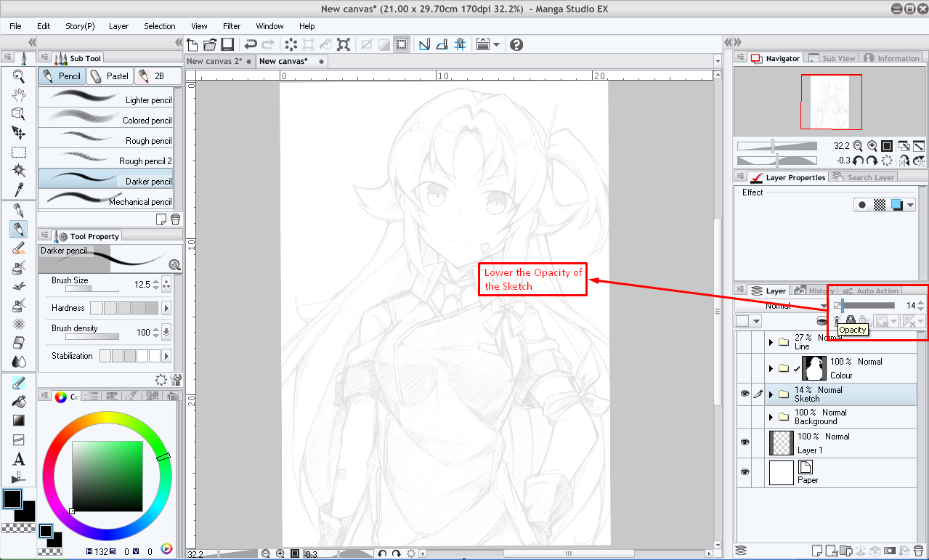
Task: Expand the Colour layer folder
Action: point(771,368)
